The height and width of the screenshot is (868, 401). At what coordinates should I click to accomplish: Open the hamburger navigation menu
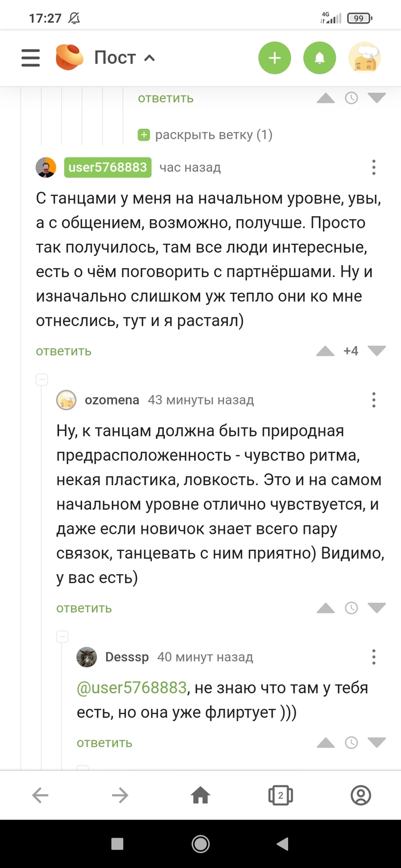click(x=30, y=58)
